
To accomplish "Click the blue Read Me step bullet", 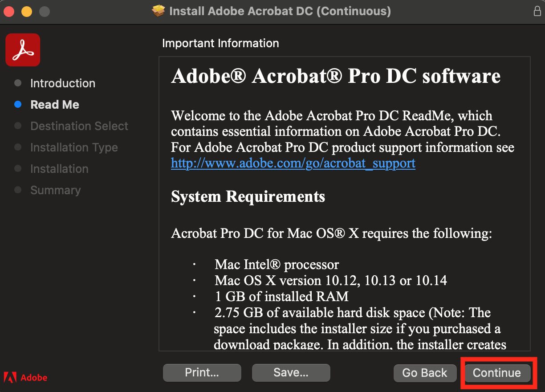I will tap(18, 105).
